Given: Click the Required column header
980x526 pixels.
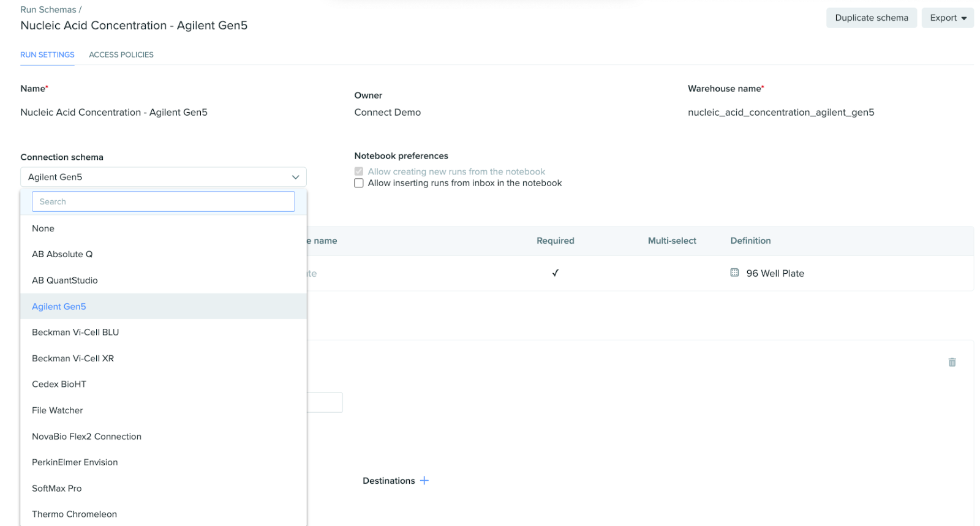Looking at the screenshot, I should (x=556, y=241).
